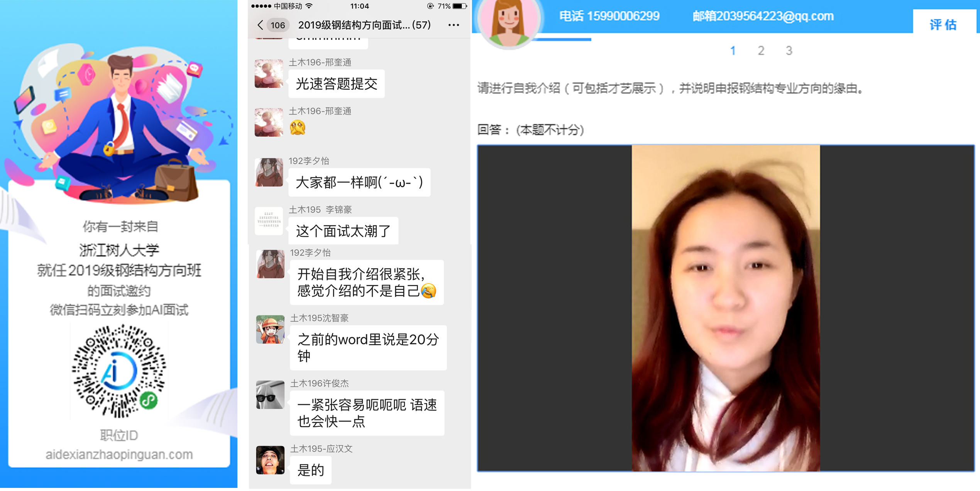Tap avatar of 土木195-应汉文
Screen dimensions: 980x491
pyautogui.click(x=270, y=460)
